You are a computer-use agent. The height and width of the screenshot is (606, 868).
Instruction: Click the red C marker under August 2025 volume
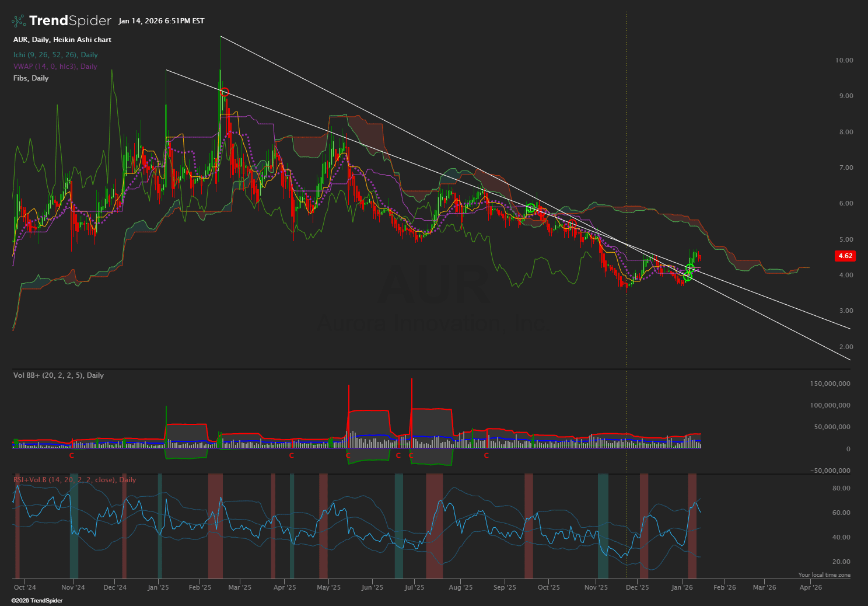[486, 455]
